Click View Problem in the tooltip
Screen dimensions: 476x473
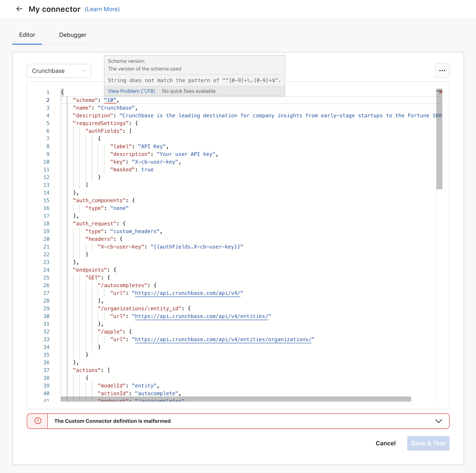click(131, 91)
